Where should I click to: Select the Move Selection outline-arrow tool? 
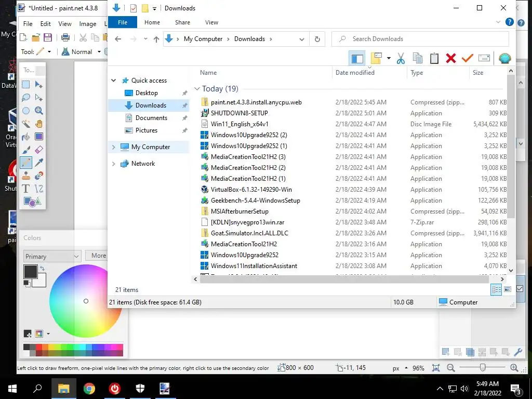38,98
